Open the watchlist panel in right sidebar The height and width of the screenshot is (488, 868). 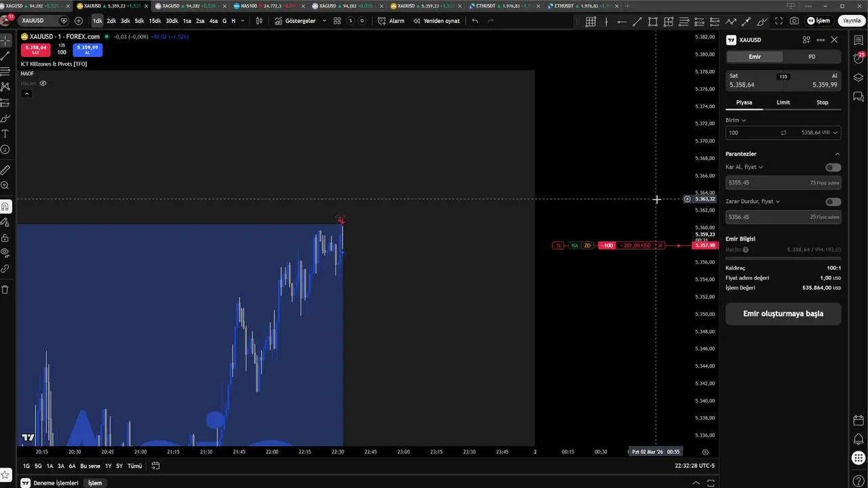click(859, 41)
